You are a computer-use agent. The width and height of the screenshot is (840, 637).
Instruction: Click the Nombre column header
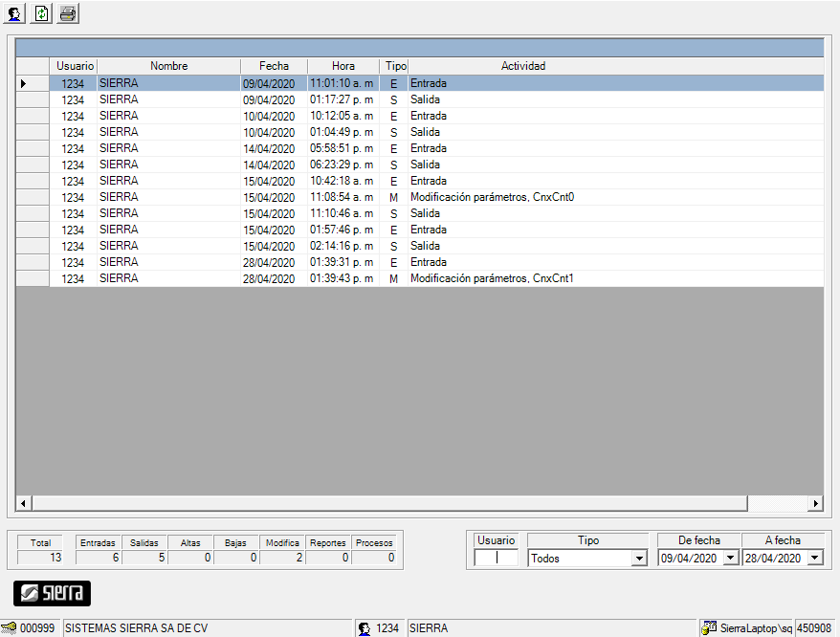pos(168,66)
